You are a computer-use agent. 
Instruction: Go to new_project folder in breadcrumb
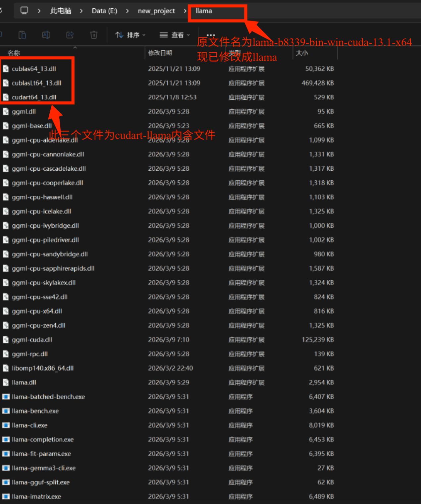(156, 11)
